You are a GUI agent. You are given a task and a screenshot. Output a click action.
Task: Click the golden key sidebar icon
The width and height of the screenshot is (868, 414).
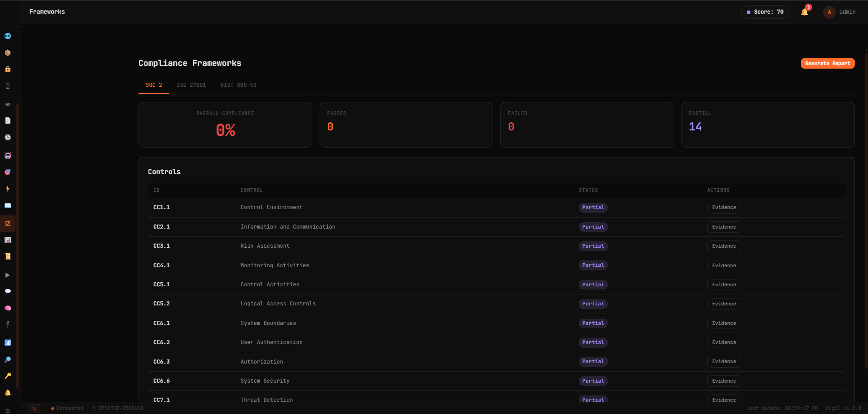[x=8, y=376]
